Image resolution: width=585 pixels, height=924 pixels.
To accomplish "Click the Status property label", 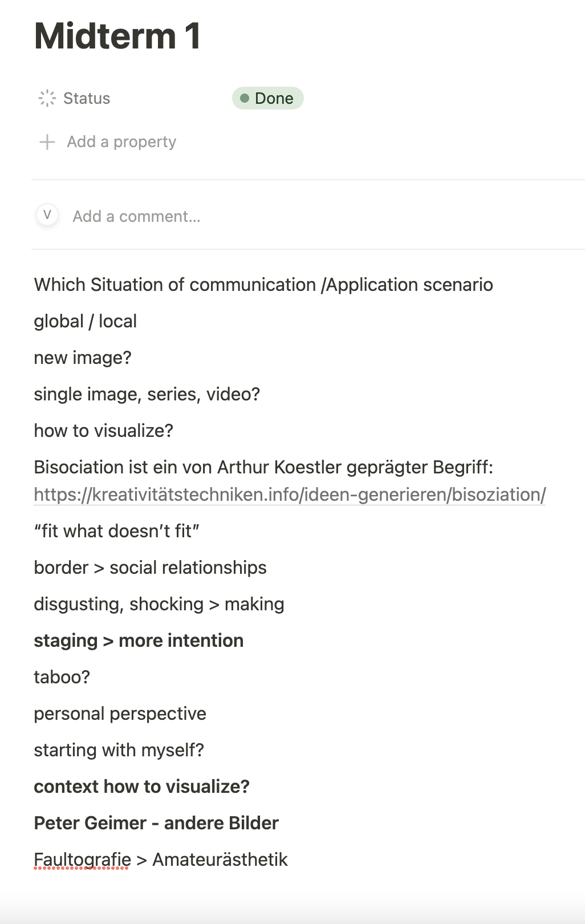I will click(87, 98).
